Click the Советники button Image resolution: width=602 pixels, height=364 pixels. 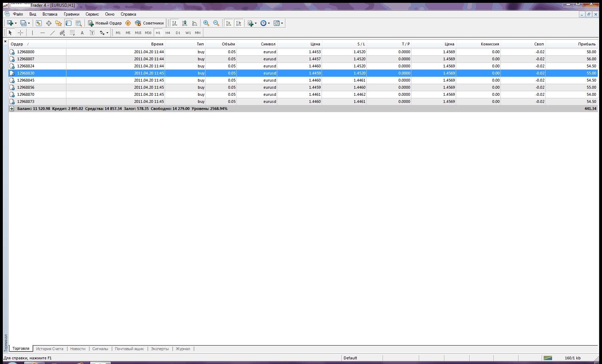click(149, 23)
